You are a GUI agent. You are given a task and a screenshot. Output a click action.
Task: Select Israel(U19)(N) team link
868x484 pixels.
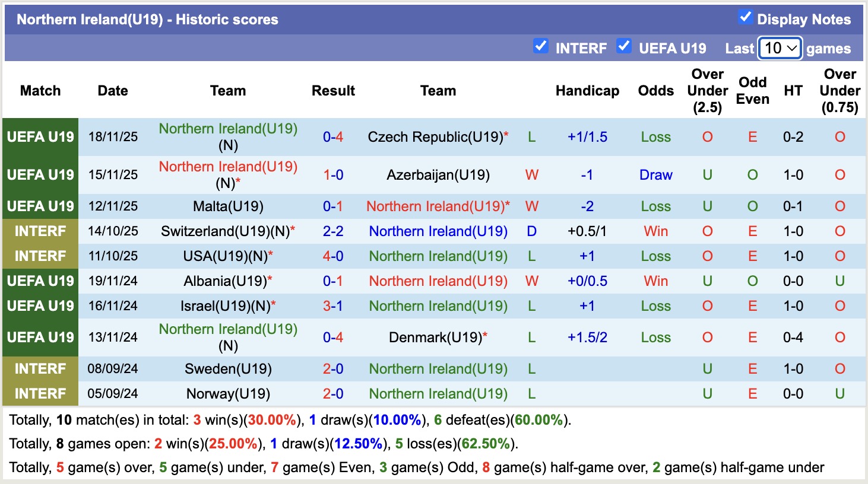(x=228, y=305)
